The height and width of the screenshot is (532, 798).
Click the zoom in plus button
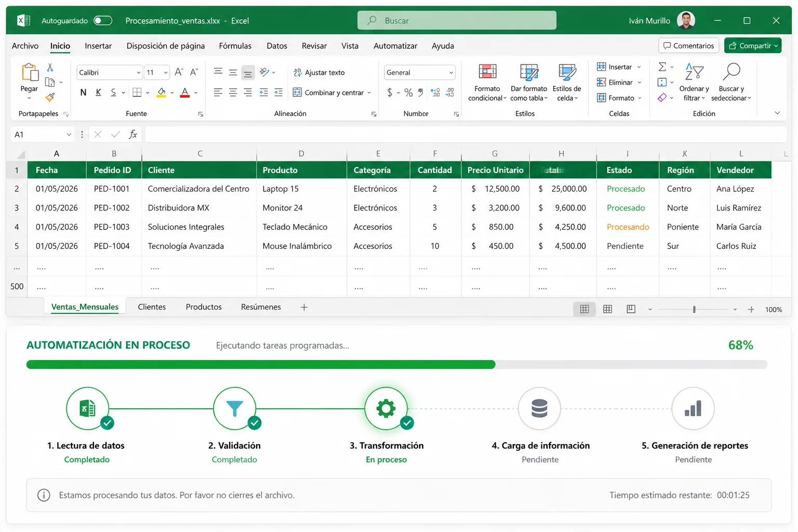(x=751, y=309)
